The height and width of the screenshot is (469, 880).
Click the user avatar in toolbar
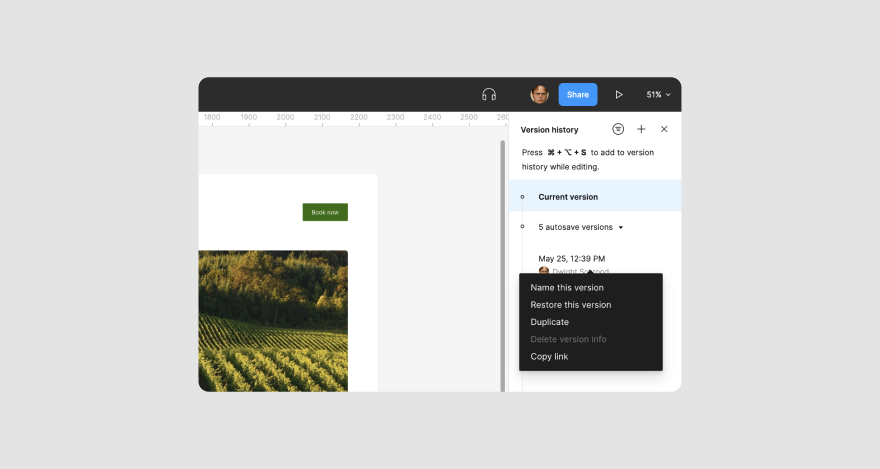coord(539,94)
